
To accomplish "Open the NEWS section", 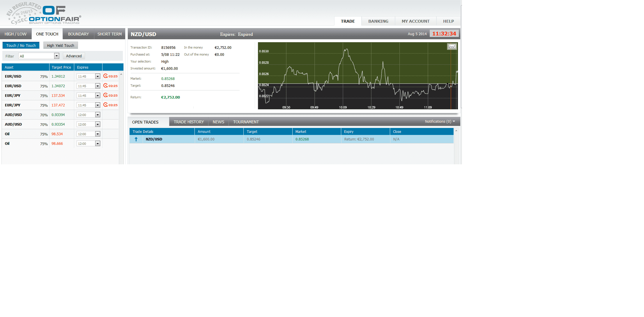I will [218, 122].
